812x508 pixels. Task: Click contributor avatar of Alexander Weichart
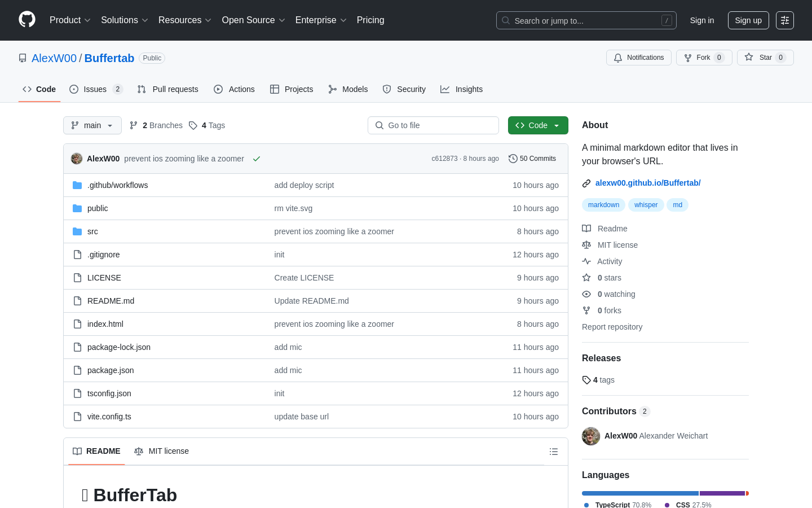(591, 436)
